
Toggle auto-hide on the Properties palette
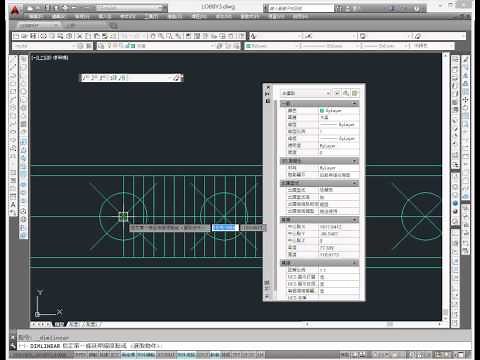point(267,94)
